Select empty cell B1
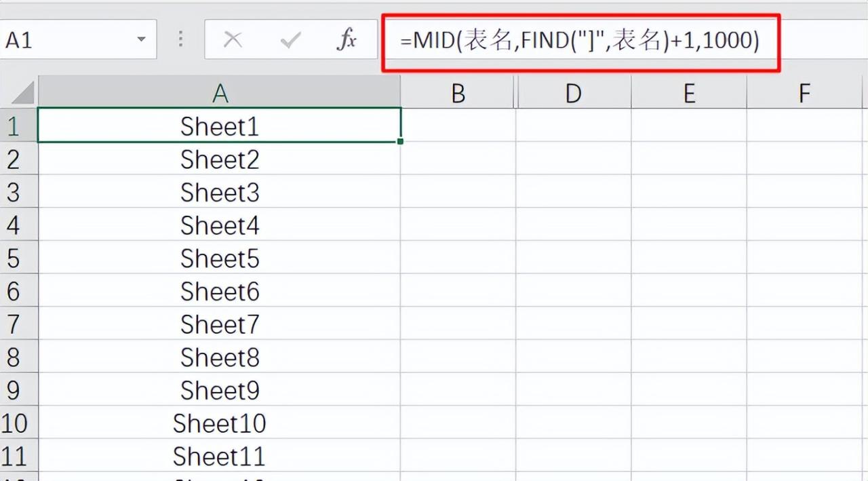Viewport: 868px width, 481px height. click(458, 126)
